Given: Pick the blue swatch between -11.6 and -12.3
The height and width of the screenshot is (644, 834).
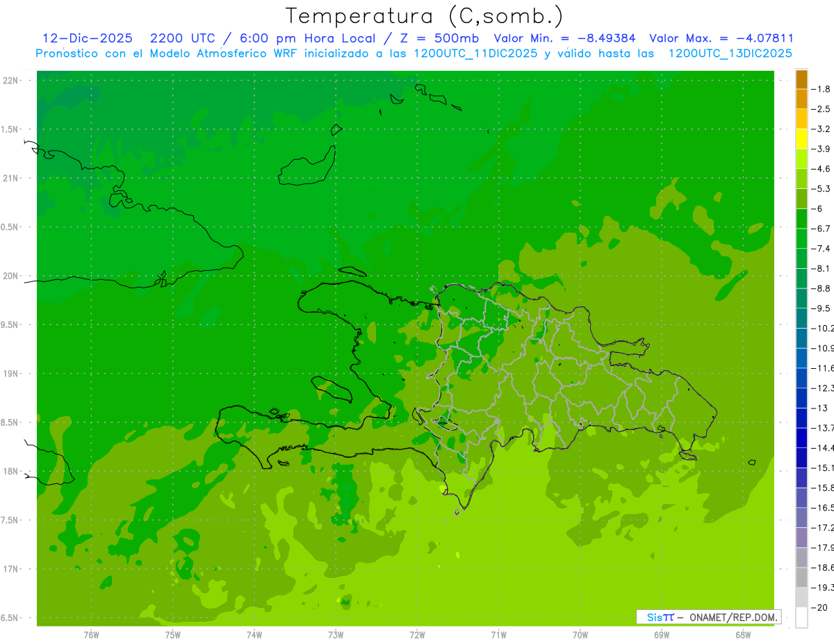Looking at the screenshot, I should [x=802, y=378].
